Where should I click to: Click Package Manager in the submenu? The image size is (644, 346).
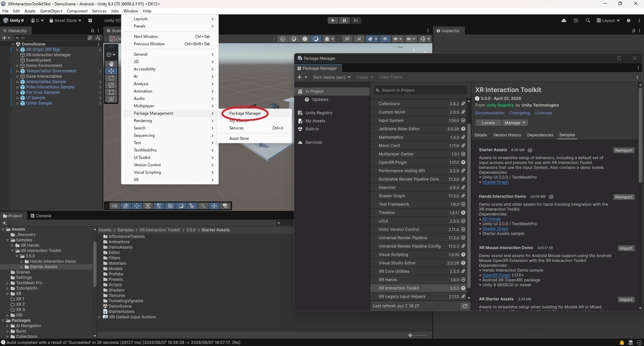(x=245, y=113)
